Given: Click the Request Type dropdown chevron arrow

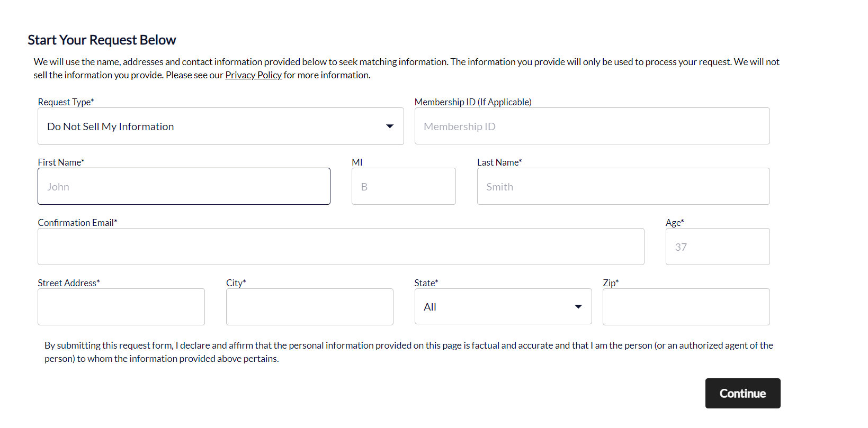Looking at the screenshot, I should point(390,126).
